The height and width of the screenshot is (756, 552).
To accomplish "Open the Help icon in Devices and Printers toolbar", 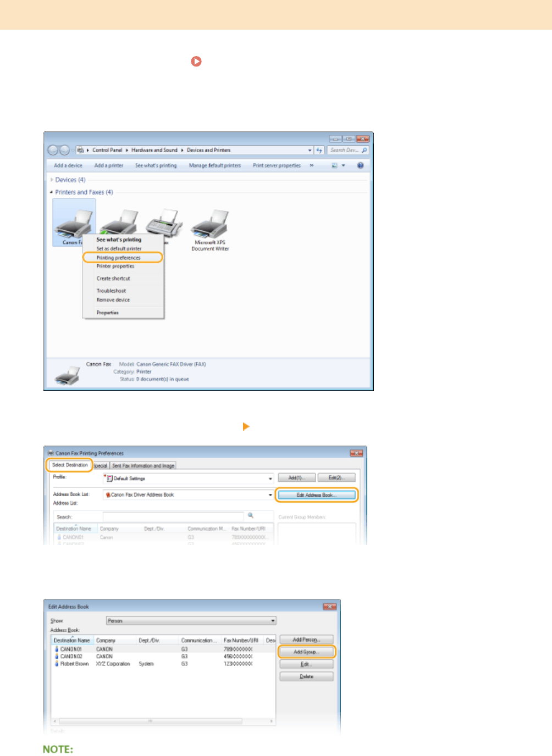I will (x=361, y=165).
